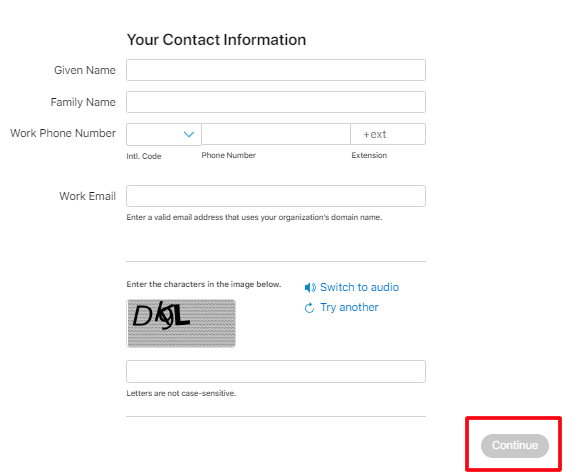The image size is (582, 474).
Task: Click the grayed-out Continue button
Action: click(x=515, y=445)
